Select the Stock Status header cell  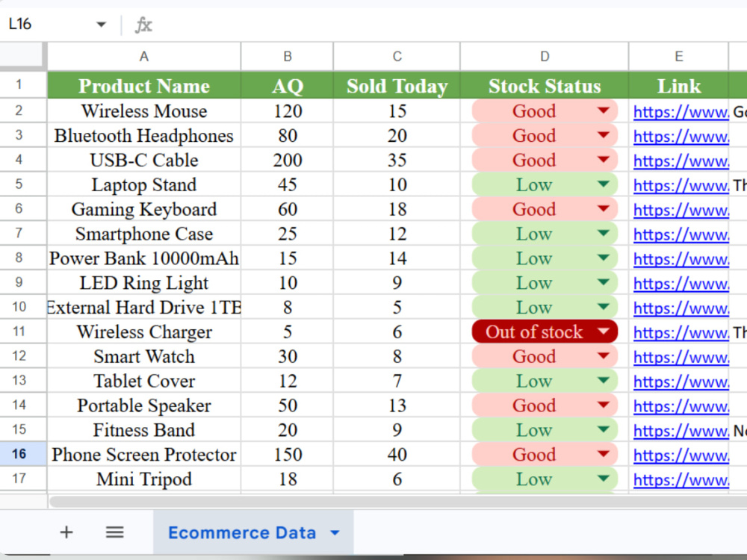(545, 85)
